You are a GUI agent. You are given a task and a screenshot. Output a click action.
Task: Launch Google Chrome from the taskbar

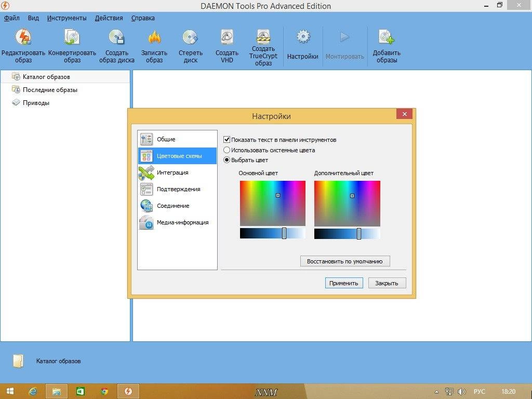104,391
